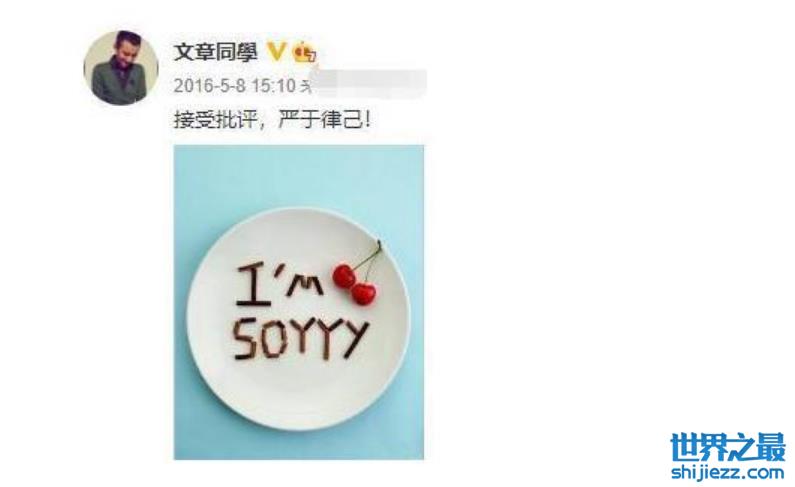
Task: Click the "SOYYY" chocolate lettering
Action: coord(299,340)
